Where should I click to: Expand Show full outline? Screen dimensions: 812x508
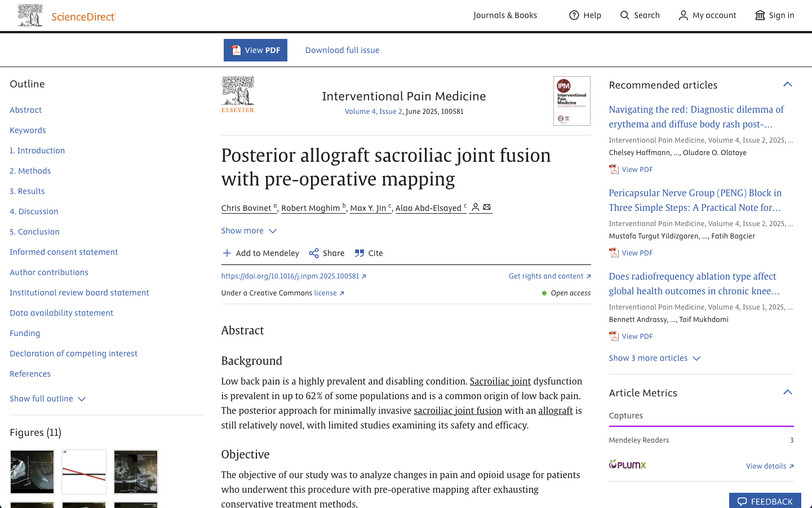[x=47, y=399]
